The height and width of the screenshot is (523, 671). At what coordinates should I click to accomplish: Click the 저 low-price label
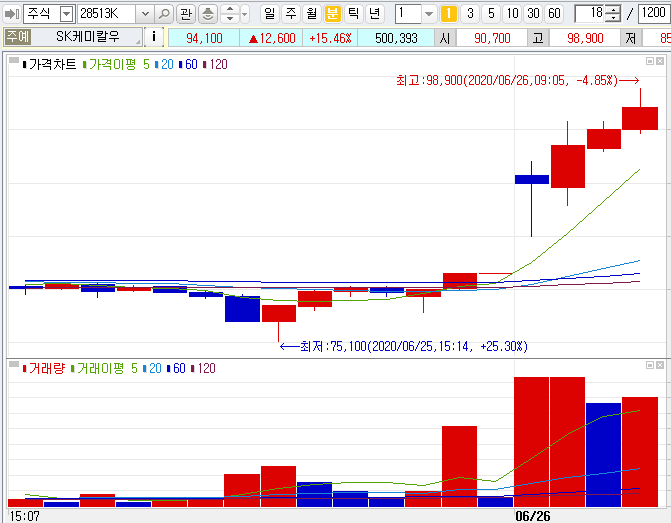[631, 38]
